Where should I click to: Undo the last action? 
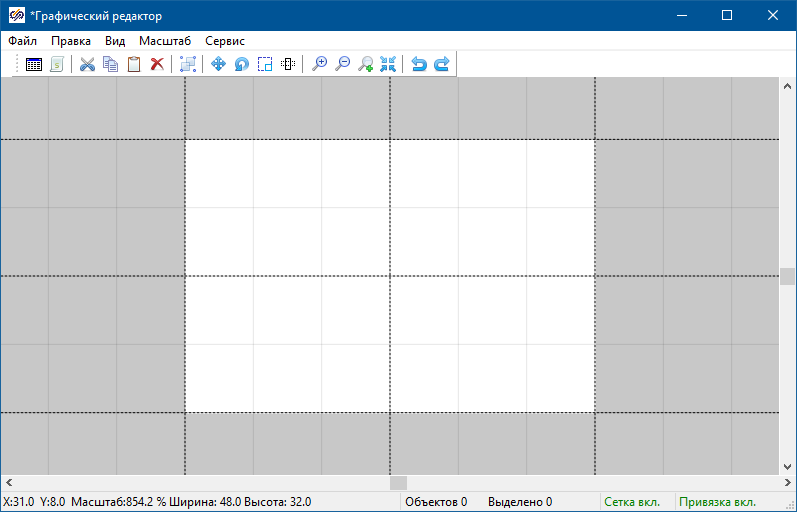pyautogui.click(x=419, y=64)
